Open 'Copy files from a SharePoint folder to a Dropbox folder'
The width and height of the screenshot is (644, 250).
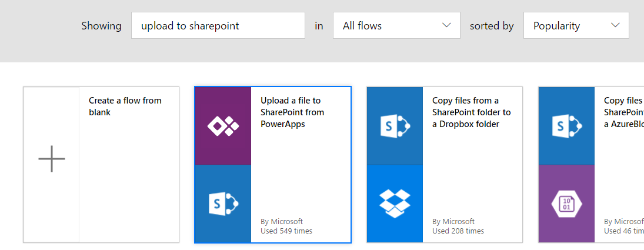pyautogui.click(x=471, y=112)
